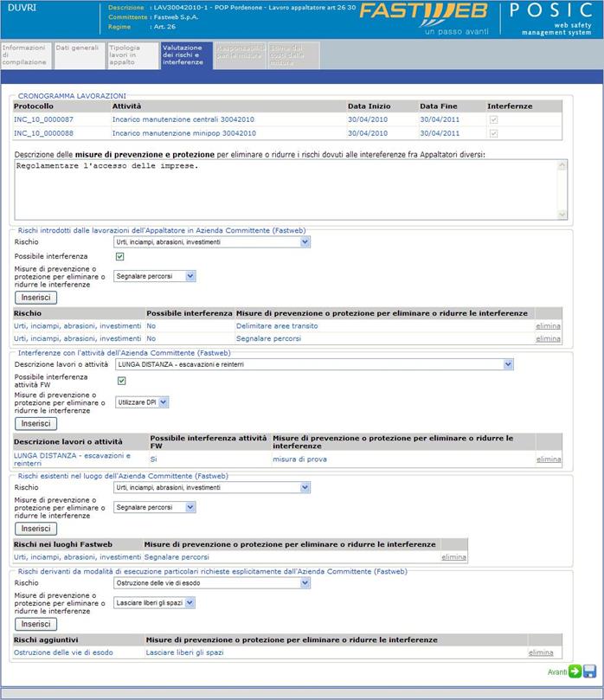
Task: Click text area scrollbar down arrow
Action: 562,215
